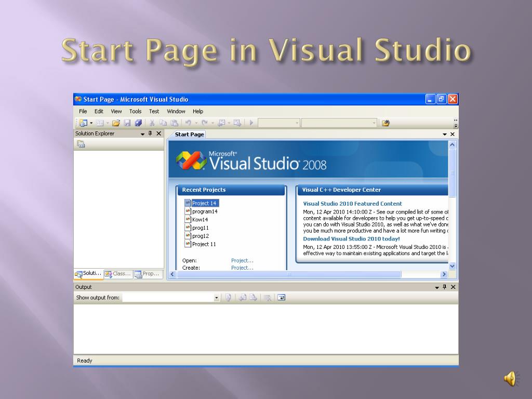Click the horizontal scroll left arrow
This screenshot has width=532, height=399.
(x=172, y=274)
